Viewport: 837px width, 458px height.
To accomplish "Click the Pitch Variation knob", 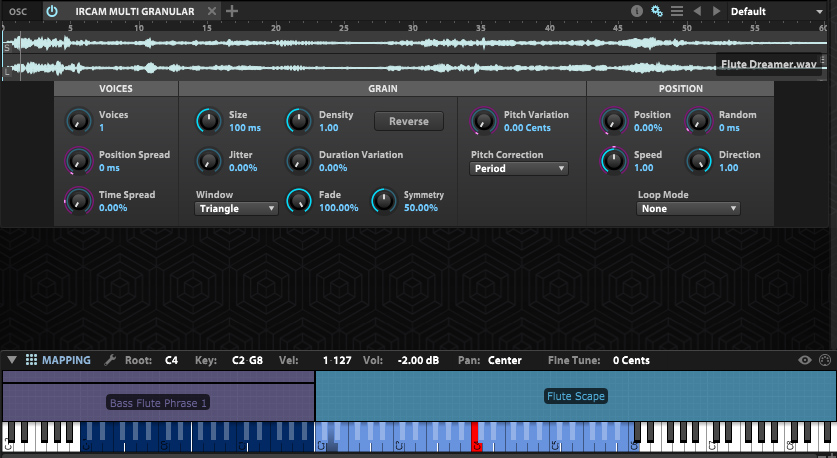I will [484, 121].
